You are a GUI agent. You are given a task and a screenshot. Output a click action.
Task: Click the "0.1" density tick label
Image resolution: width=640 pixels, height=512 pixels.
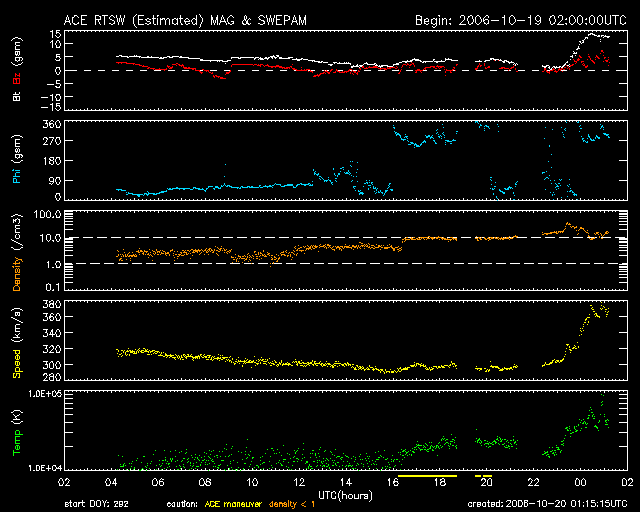pos(53,287)
